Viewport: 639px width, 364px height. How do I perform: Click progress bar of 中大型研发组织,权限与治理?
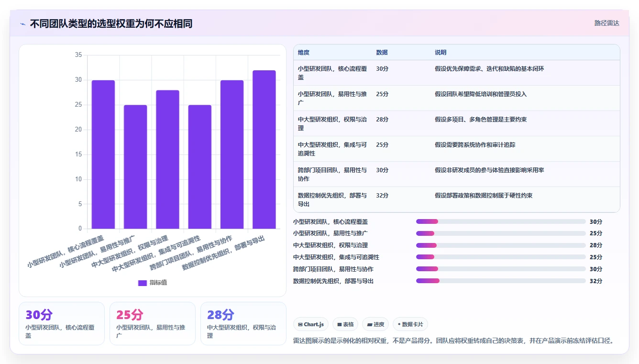point(501,245)
